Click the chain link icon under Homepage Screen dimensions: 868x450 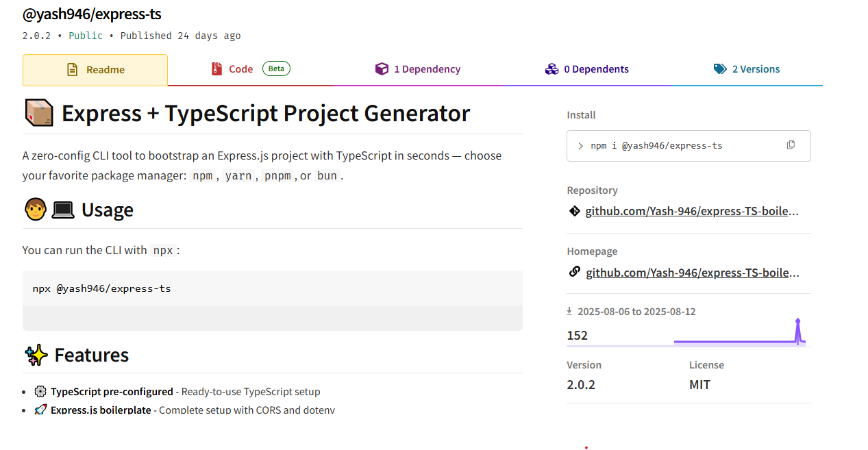575,272
